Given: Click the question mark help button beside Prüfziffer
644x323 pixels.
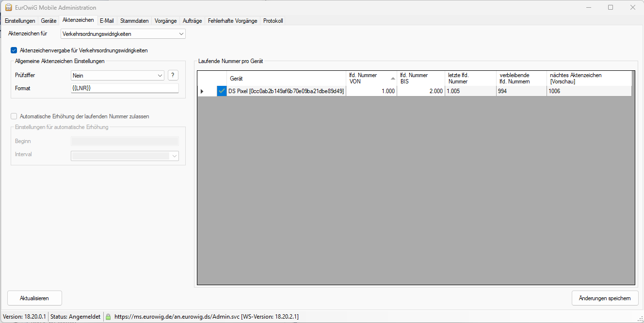Looking at the screenshot, I should click(173, 76).
